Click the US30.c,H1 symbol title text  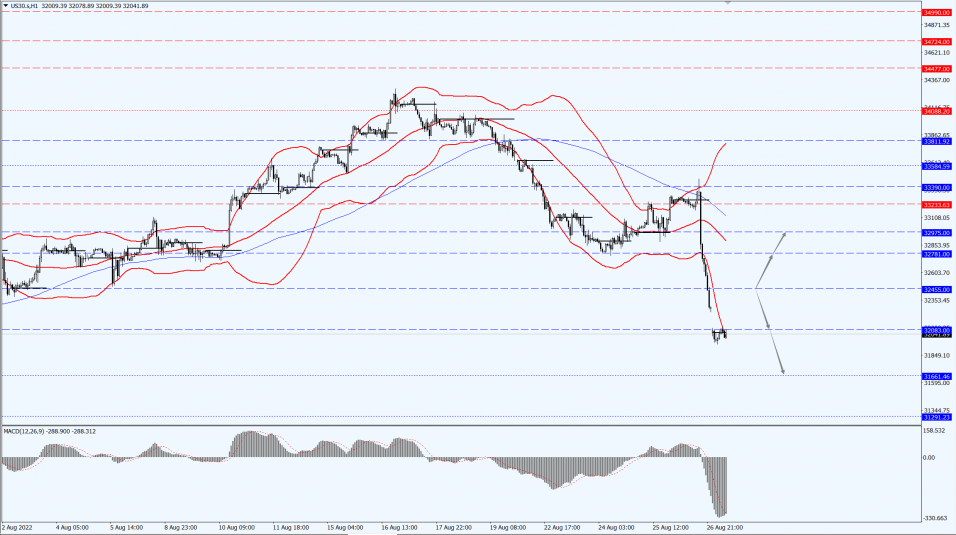pyautogui.click(x=25, y=6)
